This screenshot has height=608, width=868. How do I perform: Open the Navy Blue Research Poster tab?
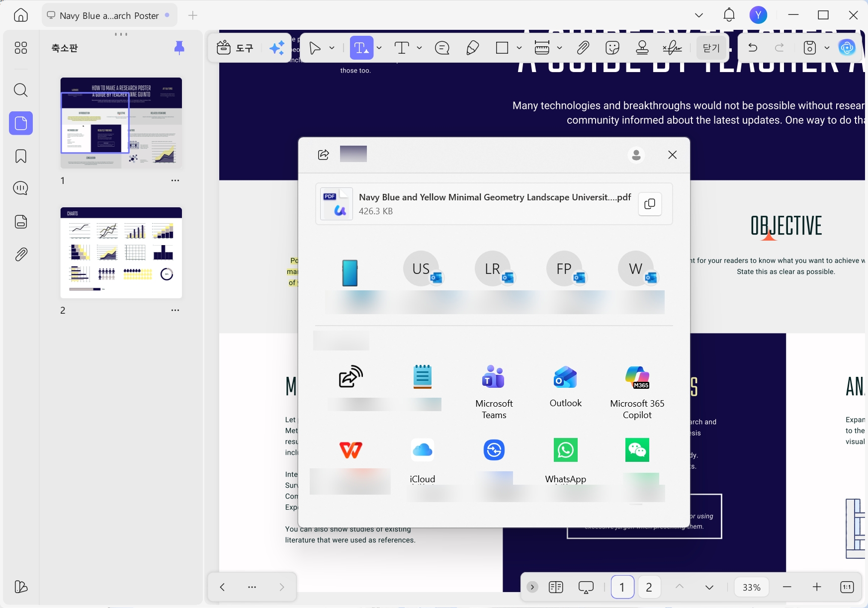(x=109, y=15)
